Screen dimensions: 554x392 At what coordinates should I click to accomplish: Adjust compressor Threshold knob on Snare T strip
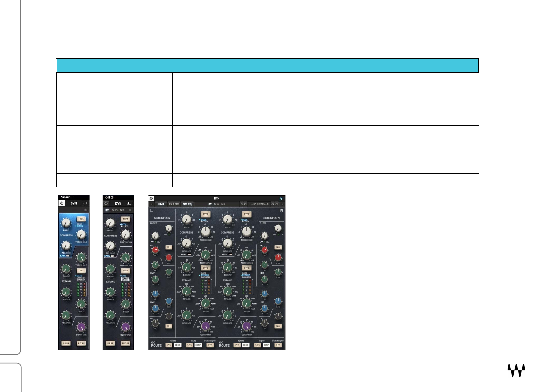click(x=81, y=234)
